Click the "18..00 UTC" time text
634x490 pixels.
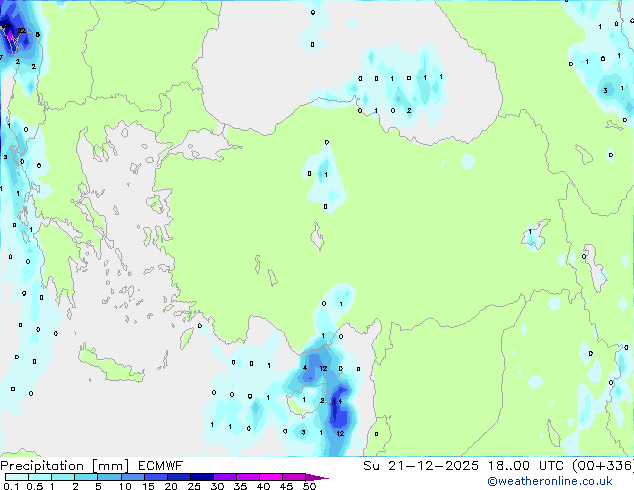coord(526,466)
